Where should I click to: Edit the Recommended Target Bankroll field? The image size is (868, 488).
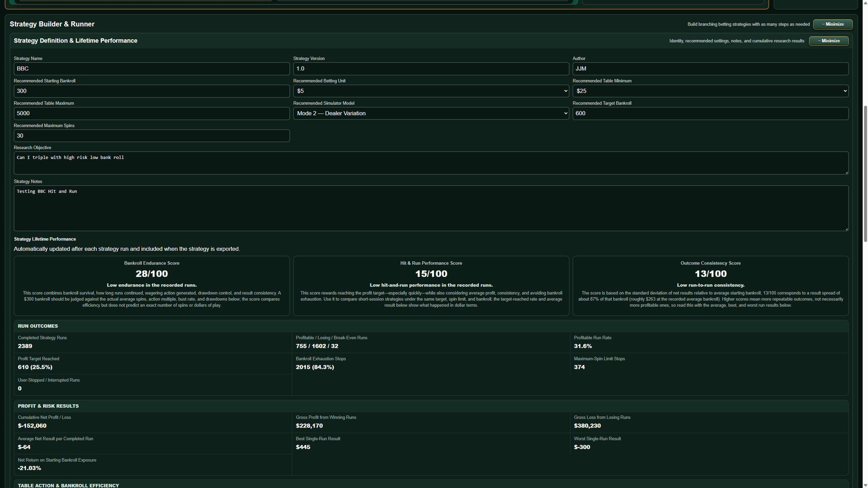click(x=710, y=113)
